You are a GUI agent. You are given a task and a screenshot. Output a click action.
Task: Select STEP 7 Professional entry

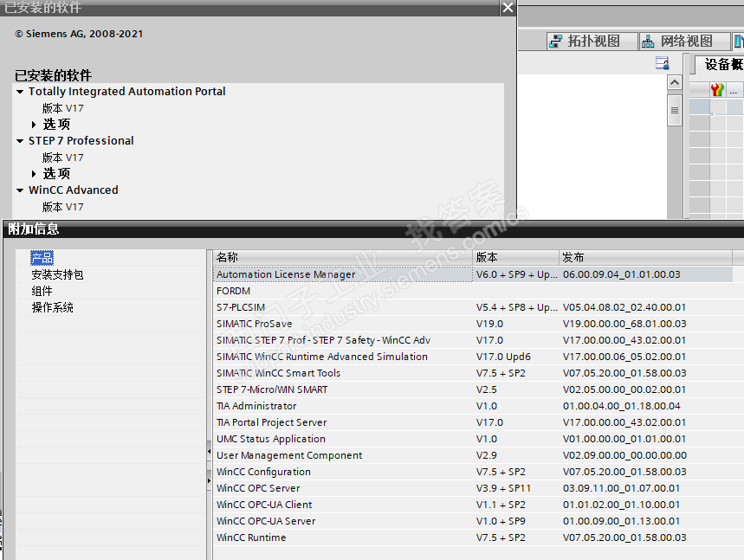(x=81, y=141)
